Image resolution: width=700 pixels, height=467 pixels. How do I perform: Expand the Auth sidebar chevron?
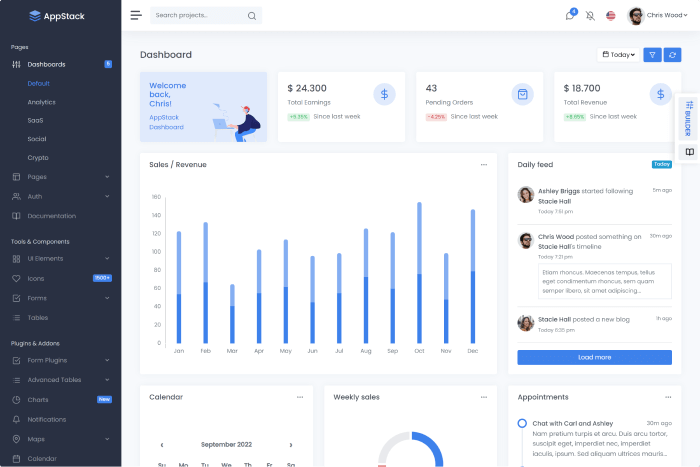(107, 196)
